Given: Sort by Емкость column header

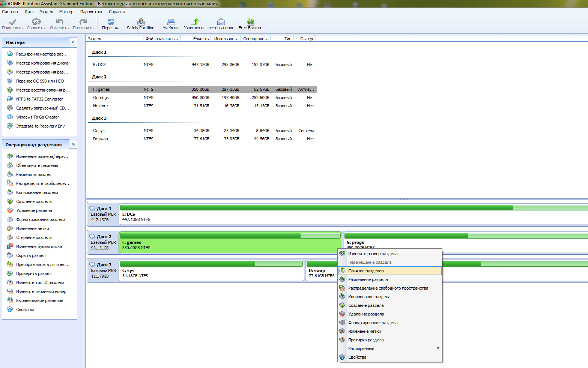Looking at the screenshot, I should 196,39.
